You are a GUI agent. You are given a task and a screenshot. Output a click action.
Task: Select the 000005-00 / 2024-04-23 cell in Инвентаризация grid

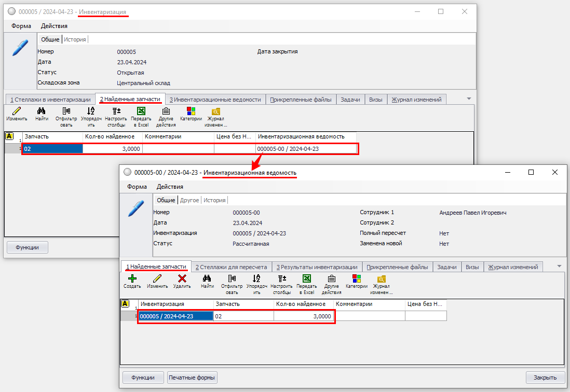pyautogui.click(x=305, y=149)
